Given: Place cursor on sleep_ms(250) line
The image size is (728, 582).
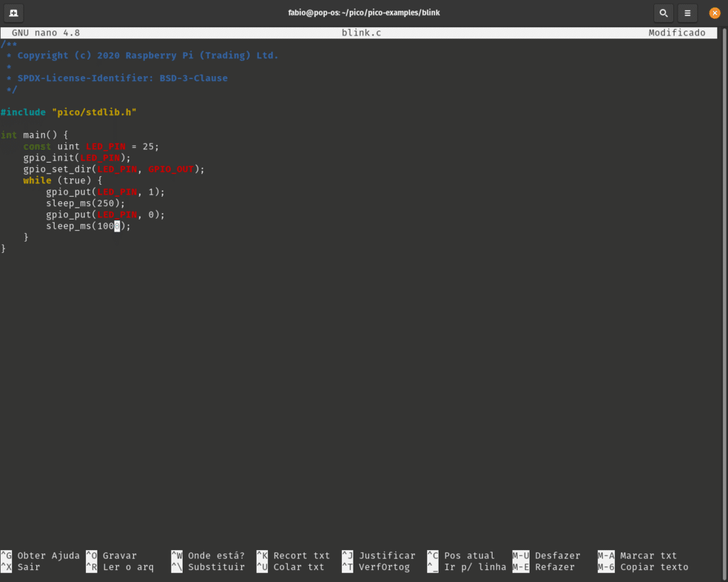Looking at the screenshot, I should tap(85, 203).
